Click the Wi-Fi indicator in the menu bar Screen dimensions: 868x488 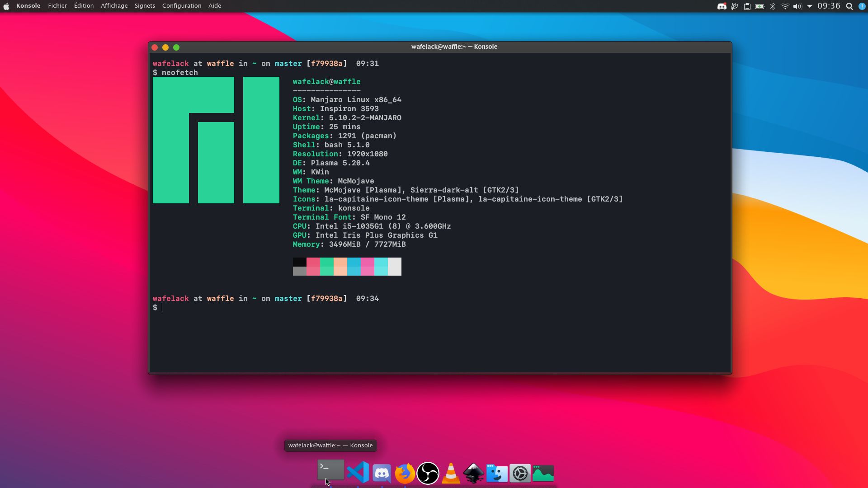(785, 6)
